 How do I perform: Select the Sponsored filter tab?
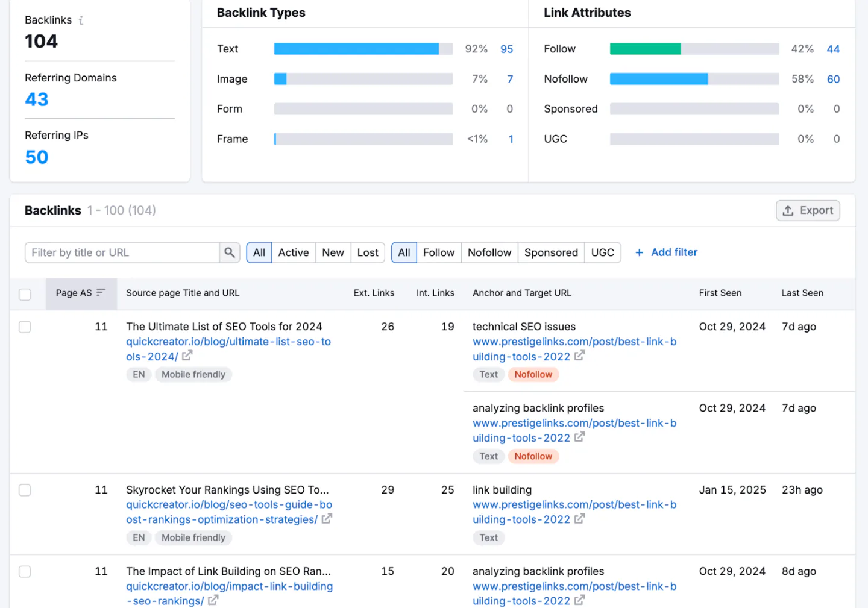point(551,252)
